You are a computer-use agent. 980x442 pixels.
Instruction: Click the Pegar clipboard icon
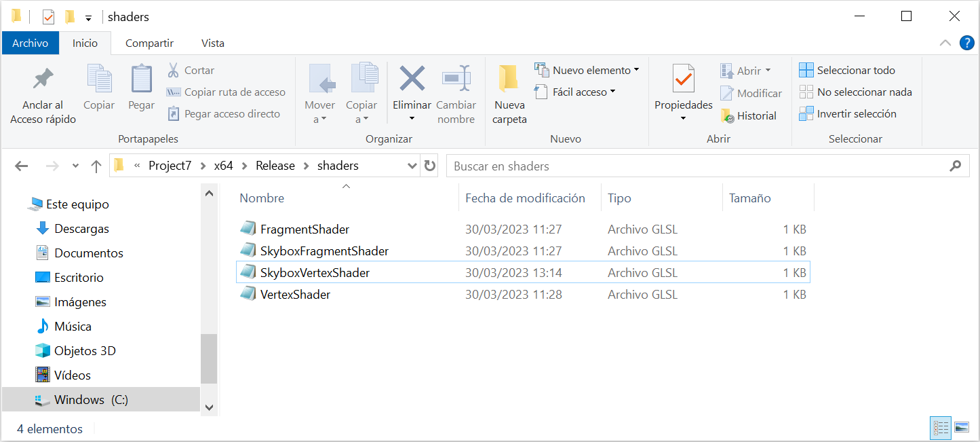pos(141,79)
